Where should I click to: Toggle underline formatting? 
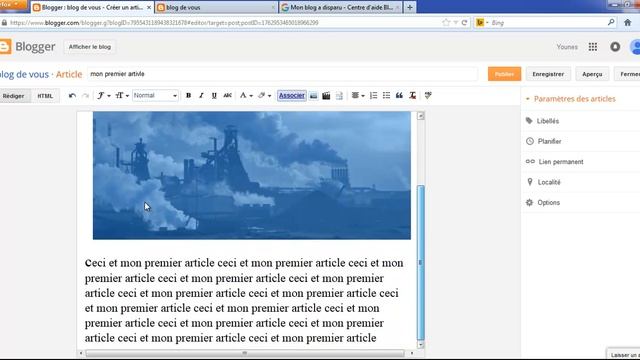pyautogui.click(x=214, y=96)
